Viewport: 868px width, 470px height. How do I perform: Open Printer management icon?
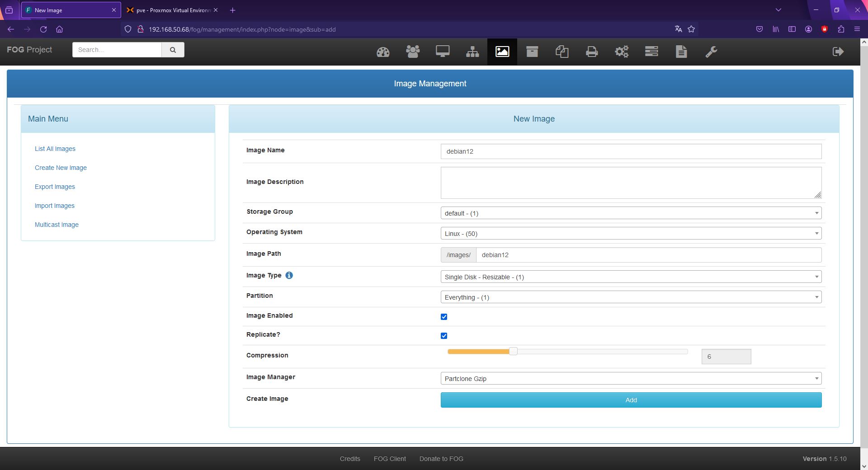[x=592, y=52]
